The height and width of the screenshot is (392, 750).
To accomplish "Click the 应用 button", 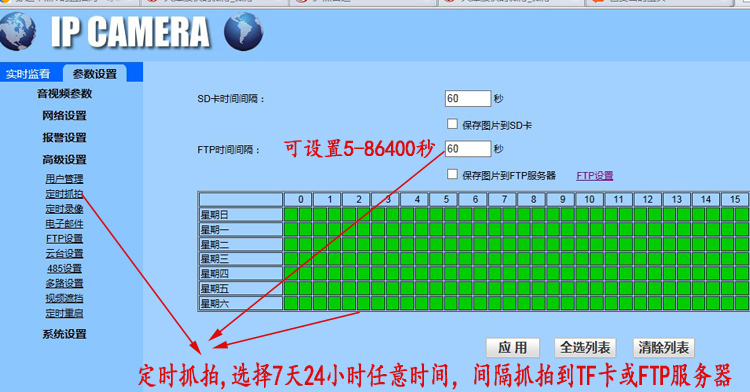I will [513, 348].
